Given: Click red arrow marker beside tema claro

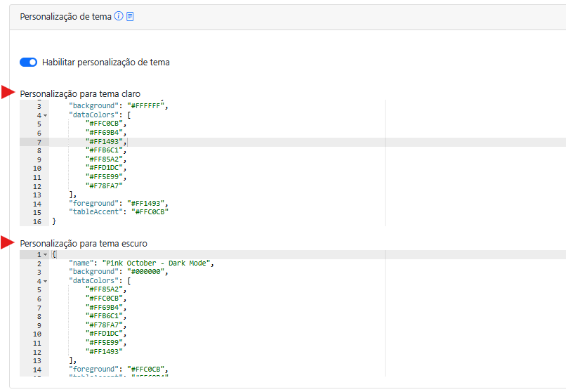Looking at the screenshot, I should pos(8,93).
